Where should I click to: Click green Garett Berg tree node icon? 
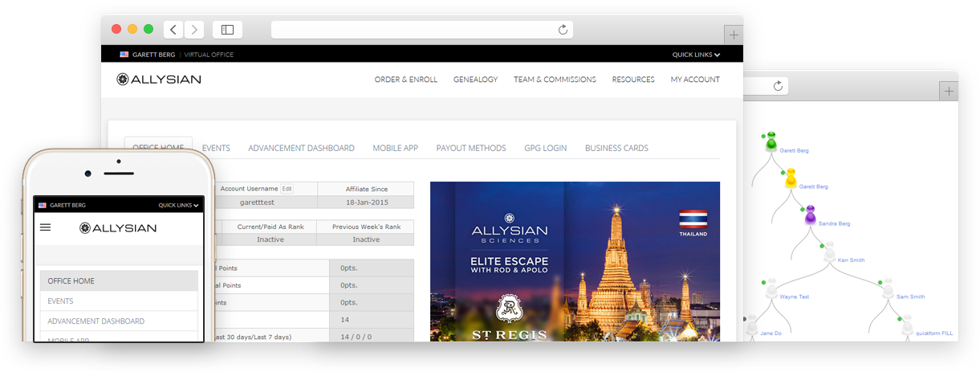pos(771,142)
